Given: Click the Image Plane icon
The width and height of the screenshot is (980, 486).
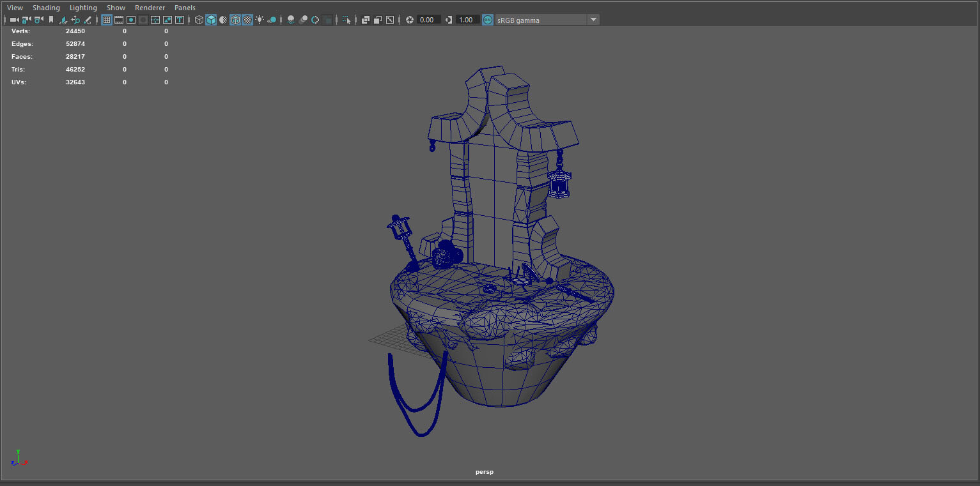Looking at the screenshot, I should [x=63, y=20].
